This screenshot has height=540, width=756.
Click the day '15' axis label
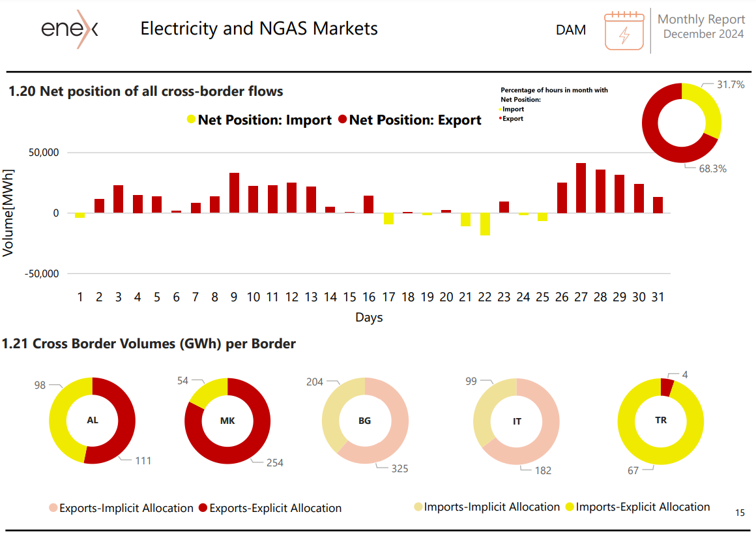(x=349, y=297)
